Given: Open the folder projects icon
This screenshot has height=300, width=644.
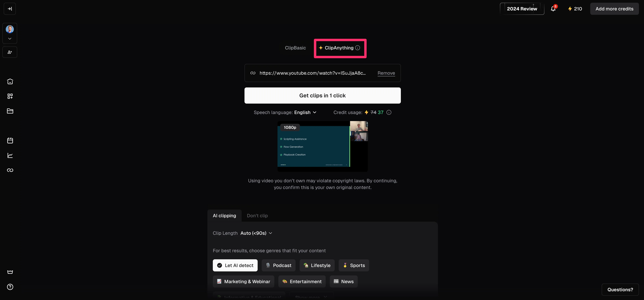Looking at the screenshot, I should 10,111.
